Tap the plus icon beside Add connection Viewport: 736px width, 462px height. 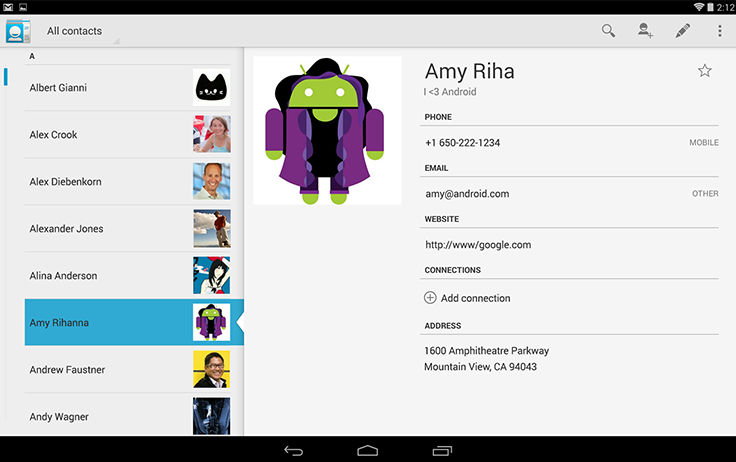(430, 298)
